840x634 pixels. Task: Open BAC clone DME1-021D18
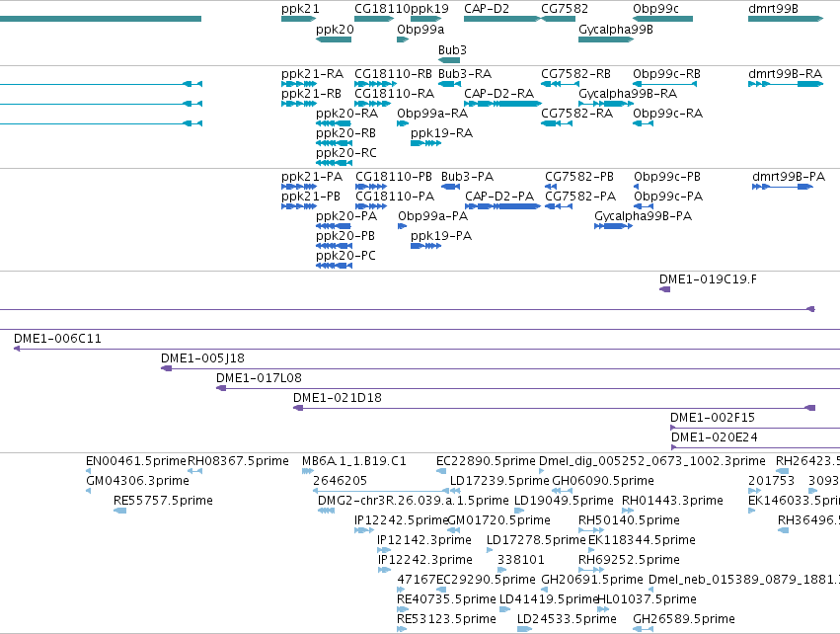click(x=337, y=399)
